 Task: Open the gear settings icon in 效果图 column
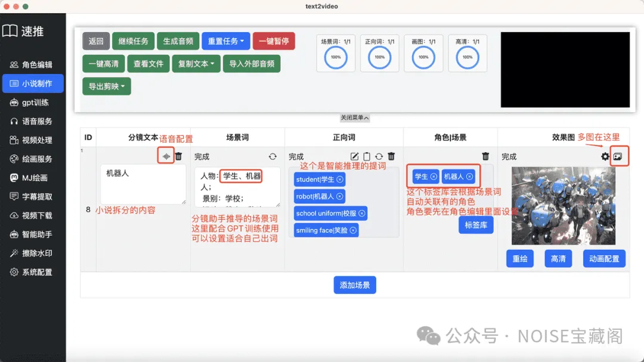click(604, 156)
